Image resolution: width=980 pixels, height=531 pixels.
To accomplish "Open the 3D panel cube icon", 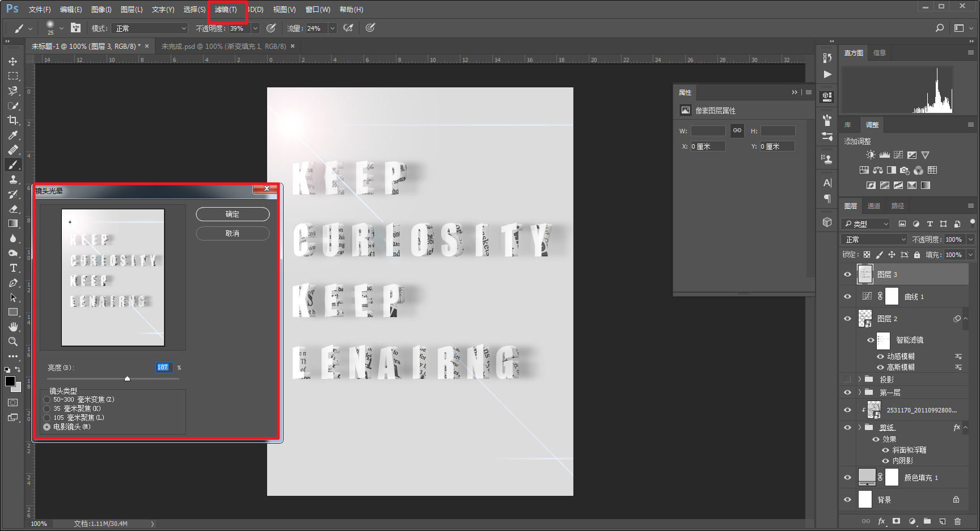I will point(827,222).
